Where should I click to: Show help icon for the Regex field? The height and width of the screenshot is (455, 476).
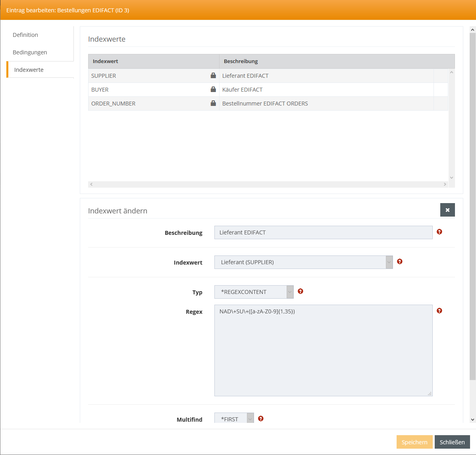tap(439, 311)
